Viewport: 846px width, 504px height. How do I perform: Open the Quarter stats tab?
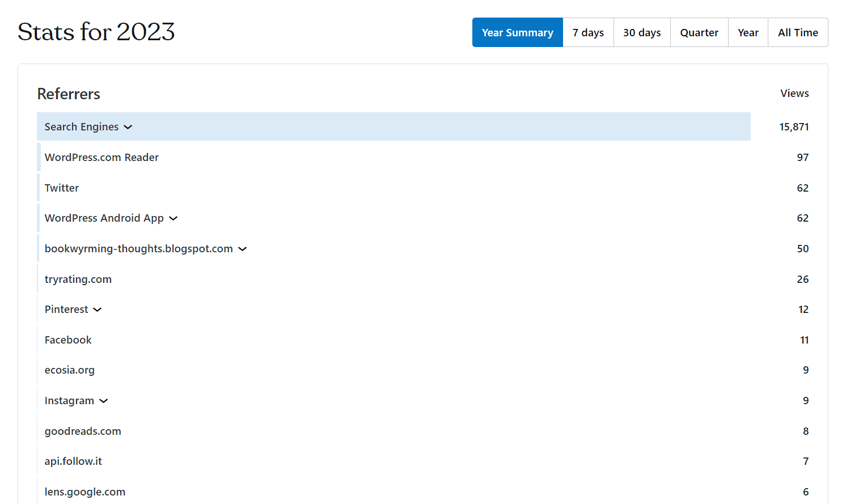point(699,32)
